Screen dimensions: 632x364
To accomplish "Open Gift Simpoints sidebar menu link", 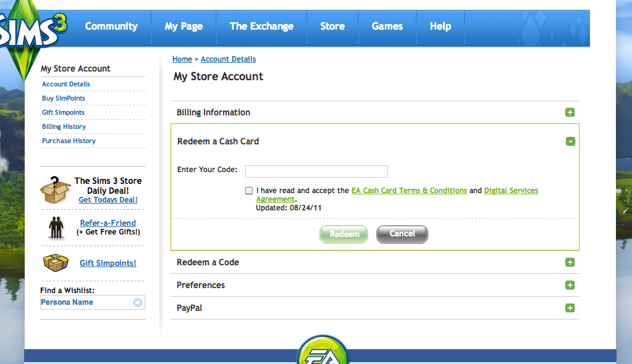I will [63, 112].
